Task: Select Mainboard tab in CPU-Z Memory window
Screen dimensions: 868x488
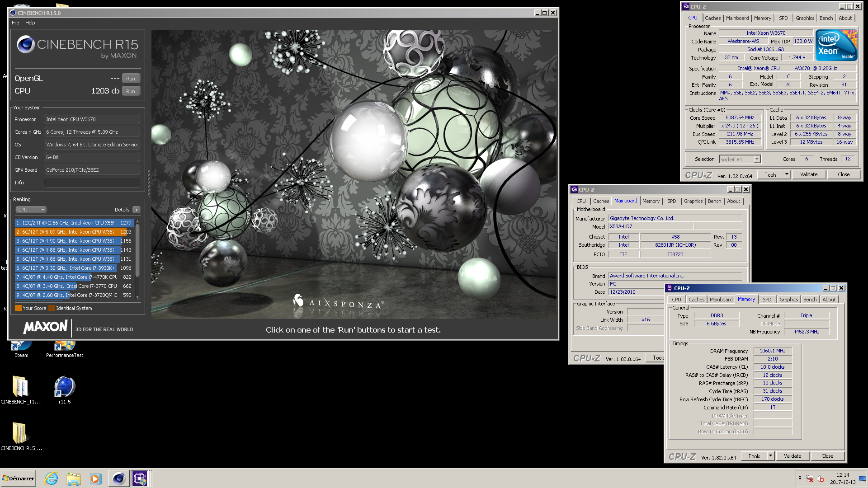Action: 721,300
